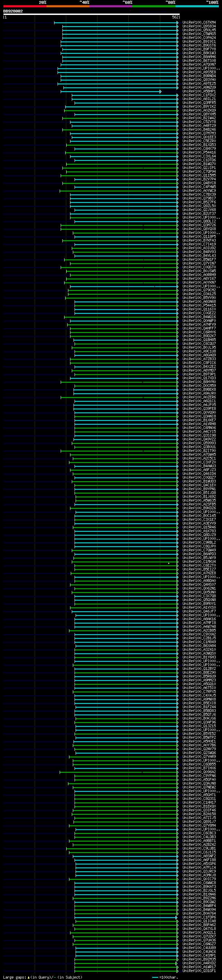
Task: Select the UniRef100_B4B246 hit label
Action: [199, 129]
